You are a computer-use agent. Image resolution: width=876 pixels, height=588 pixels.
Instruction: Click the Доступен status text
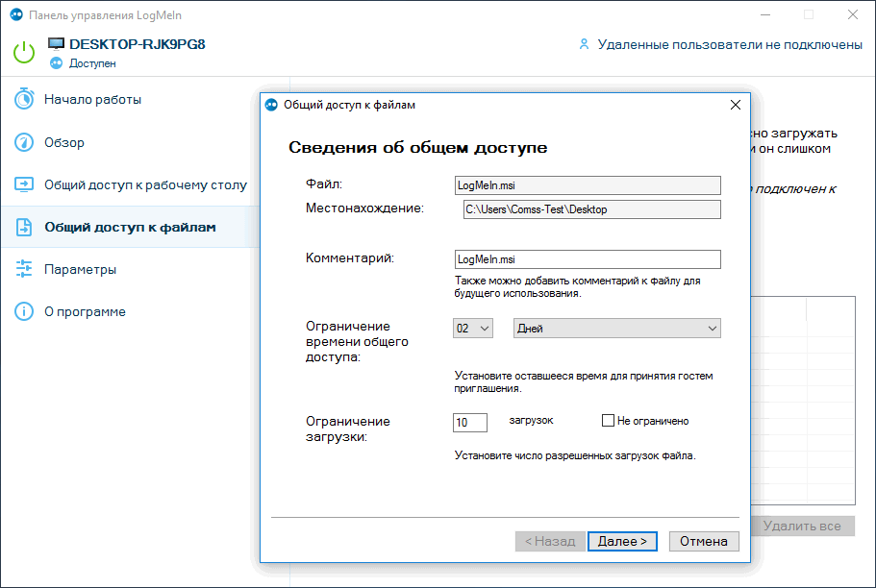click(92, 63)
